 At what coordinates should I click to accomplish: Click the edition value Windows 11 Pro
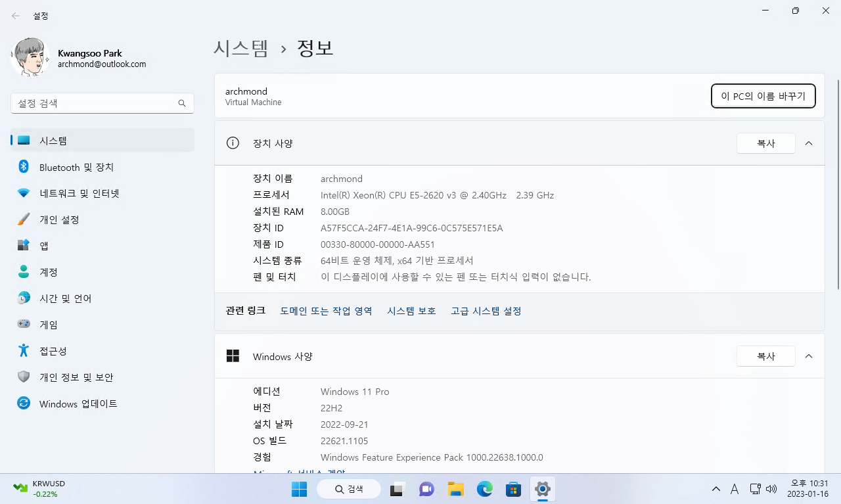pos(355,392)
